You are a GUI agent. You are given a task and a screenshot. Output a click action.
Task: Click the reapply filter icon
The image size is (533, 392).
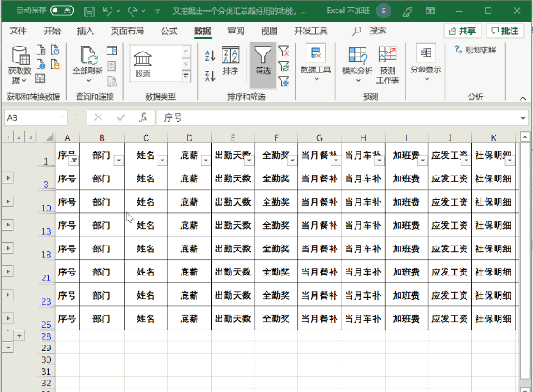pos(283,66)
